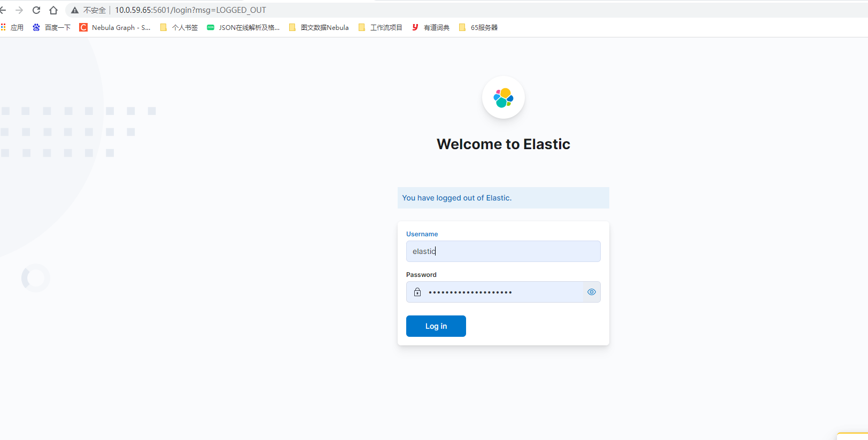
Task: Open the 百度一下 bookmark
Action: click(51, 27)
